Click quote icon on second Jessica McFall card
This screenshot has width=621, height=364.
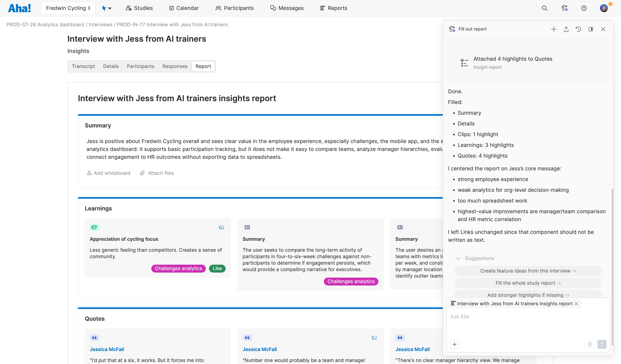pyautogui.click(x=247, y=337)
